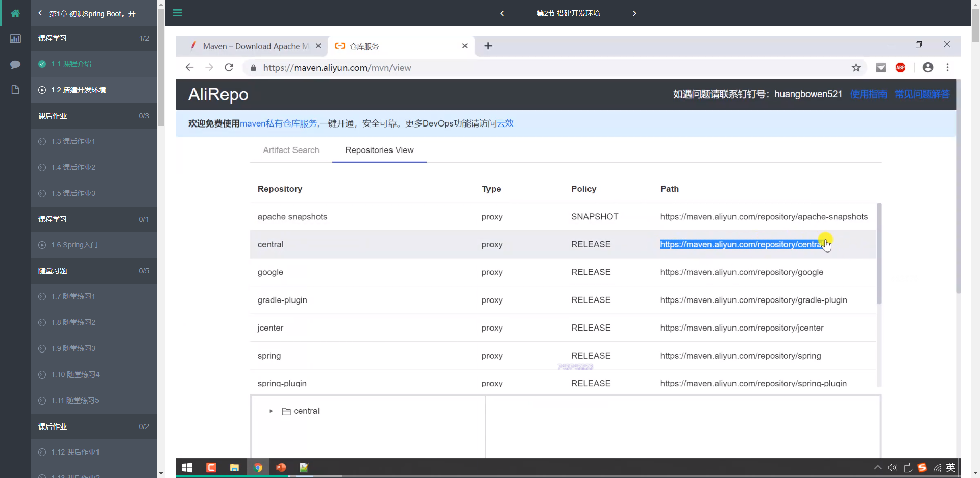Open 1.9 随堂练习3
980x478 pixels.
(93, 348)
